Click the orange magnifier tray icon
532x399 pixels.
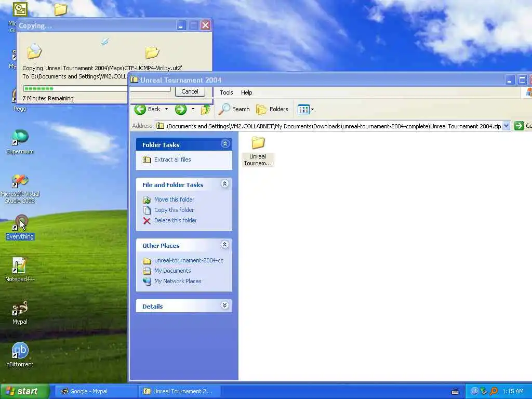494,391
